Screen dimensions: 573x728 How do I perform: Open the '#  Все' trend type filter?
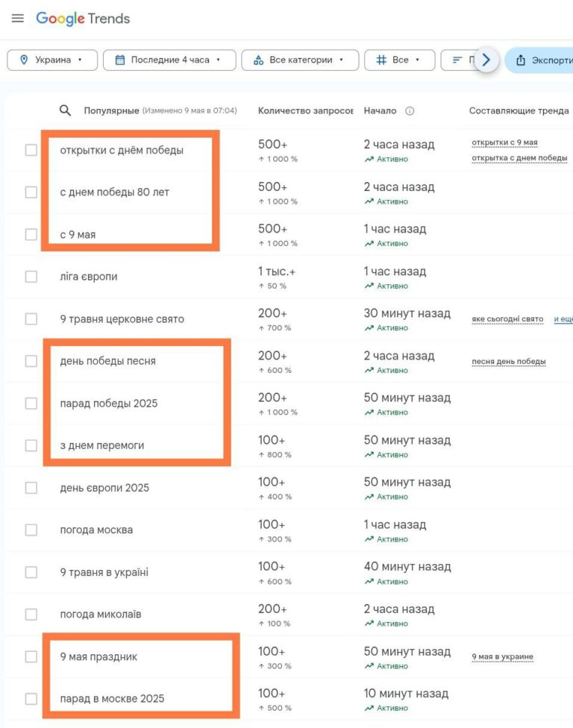coord(399,60)
